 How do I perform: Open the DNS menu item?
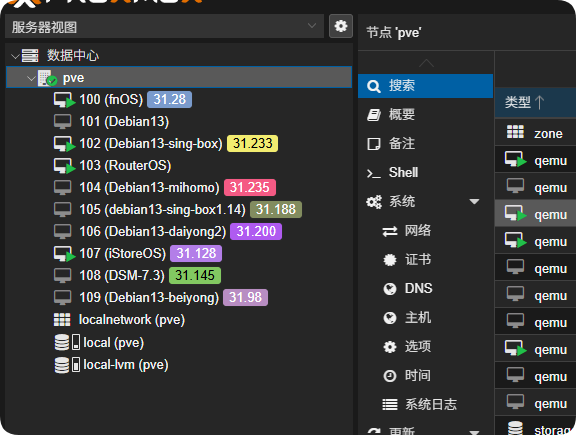pyautogui.click(x=425, y=289)
